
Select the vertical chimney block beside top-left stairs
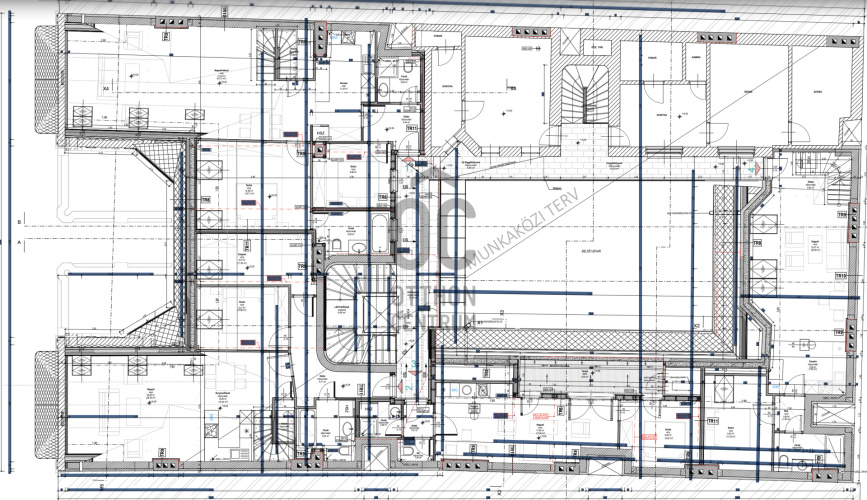(x=319, y=40)
